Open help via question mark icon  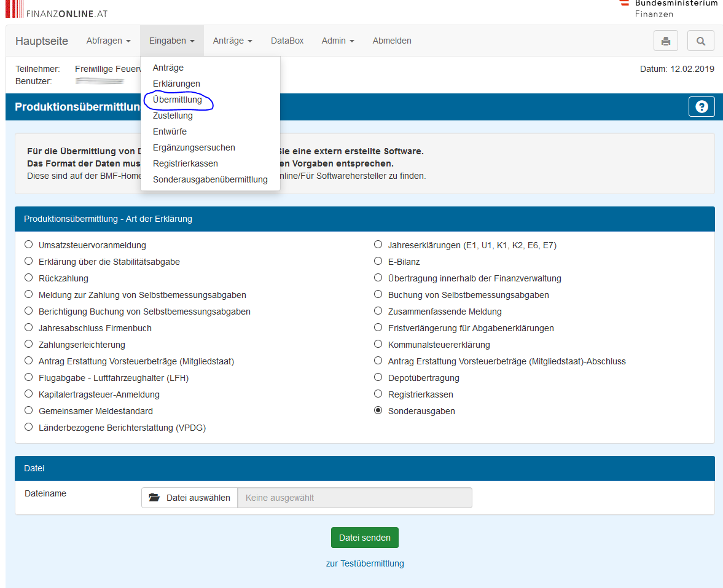click(x=702, y=107)
